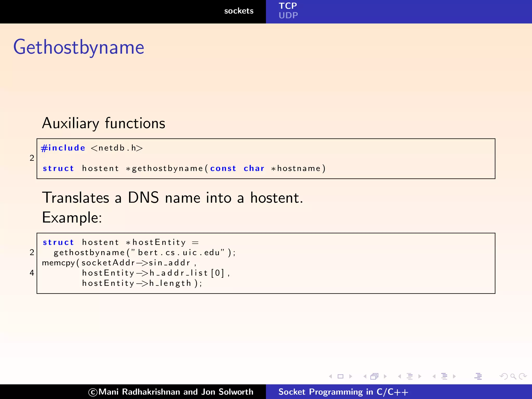Open the sockets section in header
Screen dimensions: 532x399
coord(239,11)
